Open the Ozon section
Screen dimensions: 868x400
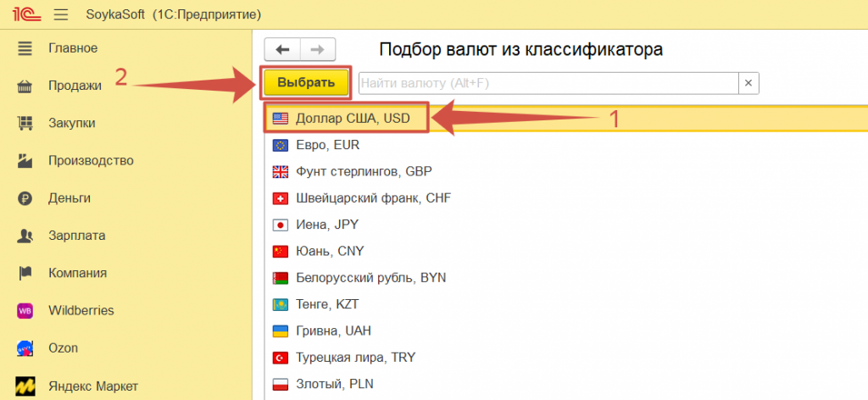tap(64, 347)
